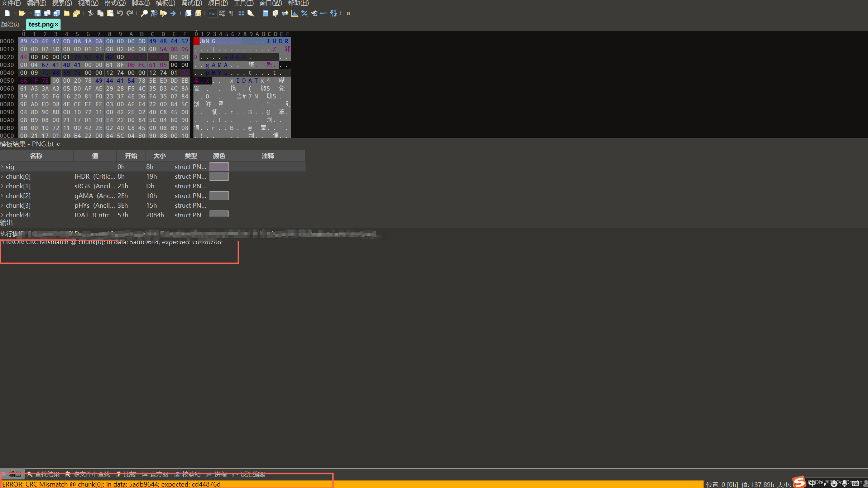Expand the sig row in template results
Image resolution: width=868 pixels, height=488 pixels.
[x=2, y=167]
